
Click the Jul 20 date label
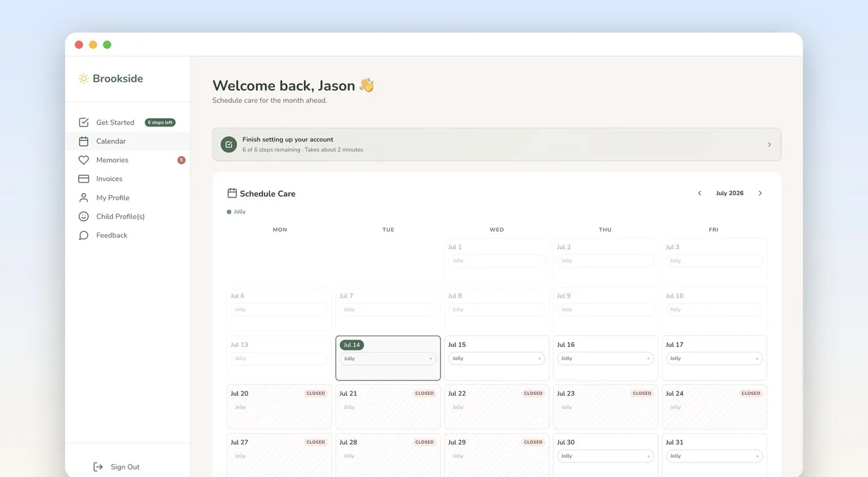[x=239, y=394]
